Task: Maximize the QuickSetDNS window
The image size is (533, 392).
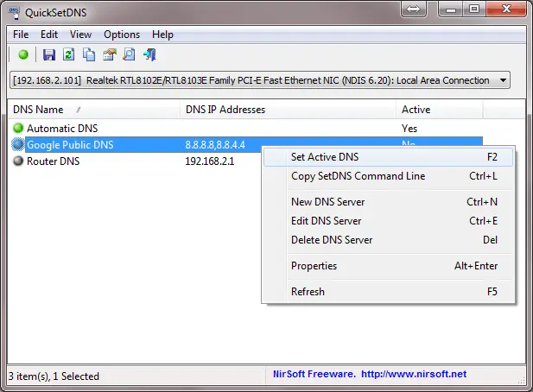Action: [474, 9]
